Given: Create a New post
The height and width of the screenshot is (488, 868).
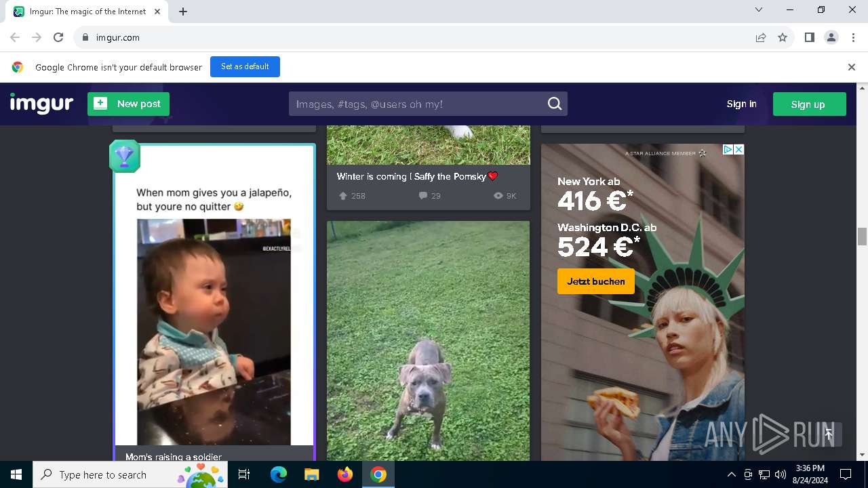Looking at the screenshot, I should [x=128, y=104].
